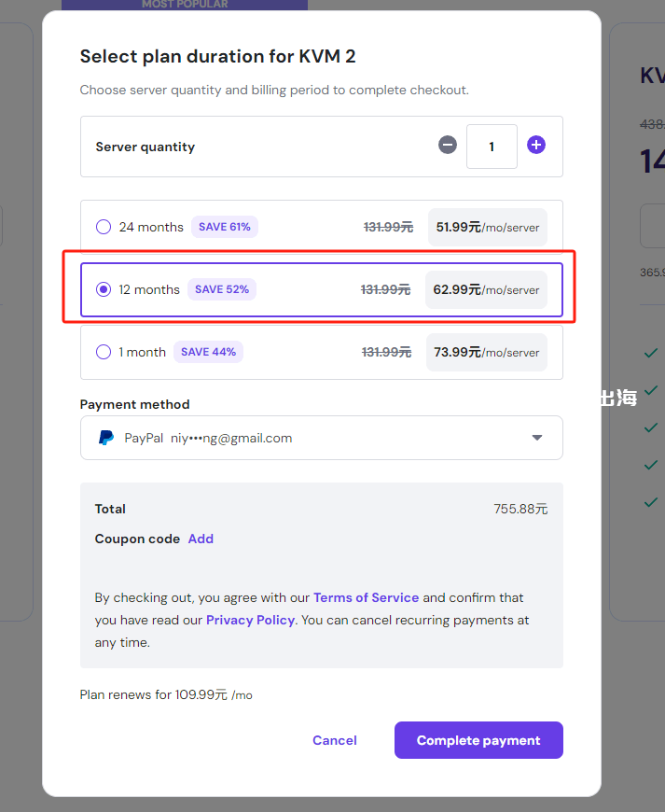665x812 pixels.
Task: Click the SAVE 61% badge
Action: point(225,227)
